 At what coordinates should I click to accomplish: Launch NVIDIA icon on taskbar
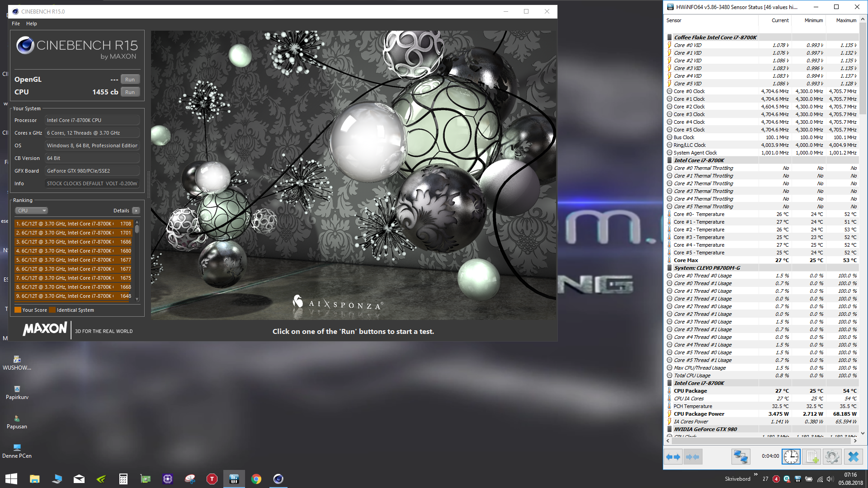(x=101, y=479)
